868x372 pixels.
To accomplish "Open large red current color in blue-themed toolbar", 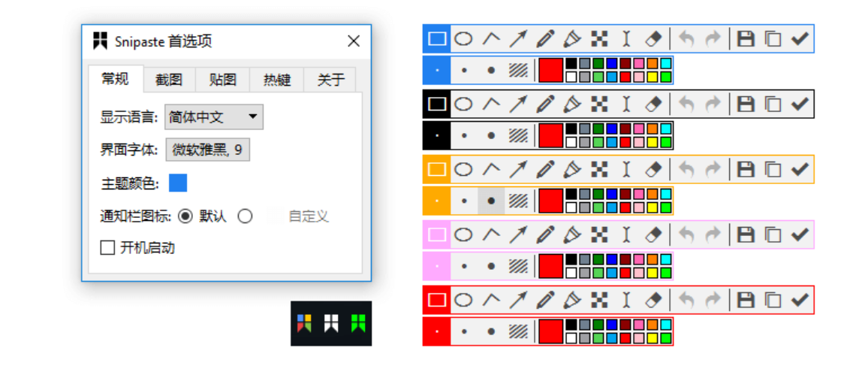I will point(551,71).
